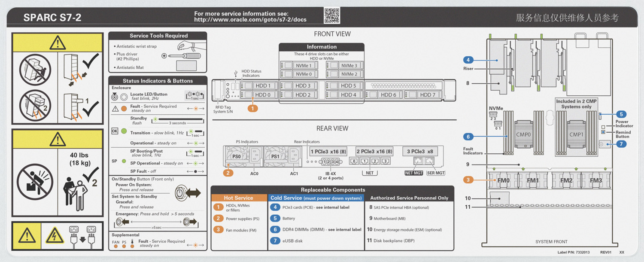The width and height of the screenshot is (644, 262).
Task: Click the CMP0 processor in system diagram
Action: click(x=523, y=134)
